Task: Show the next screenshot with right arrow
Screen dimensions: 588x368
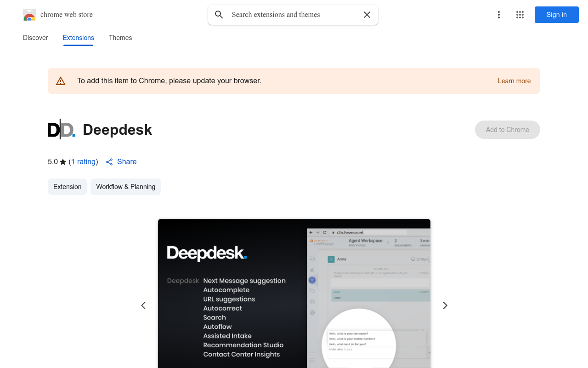Action: 445,305
